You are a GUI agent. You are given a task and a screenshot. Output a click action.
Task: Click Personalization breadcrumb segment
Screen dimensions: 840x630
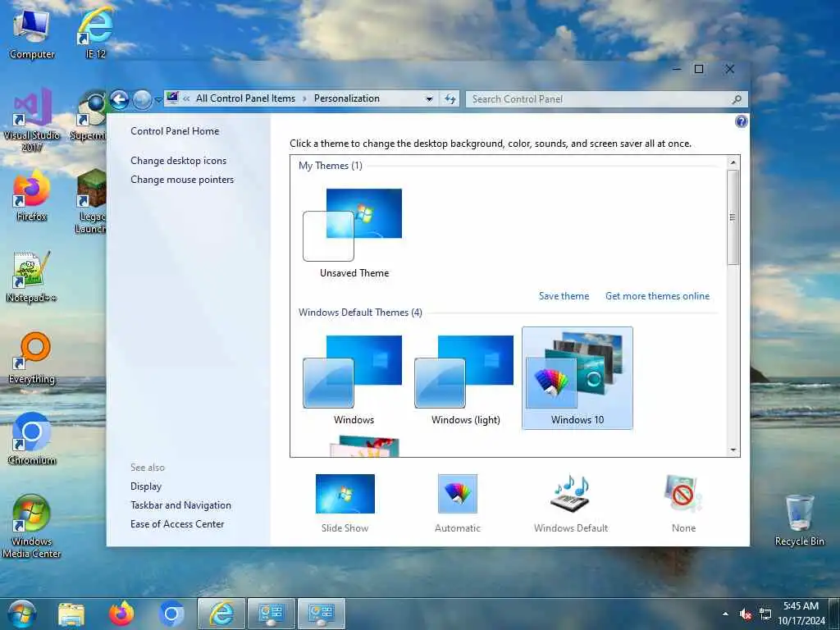347,98
